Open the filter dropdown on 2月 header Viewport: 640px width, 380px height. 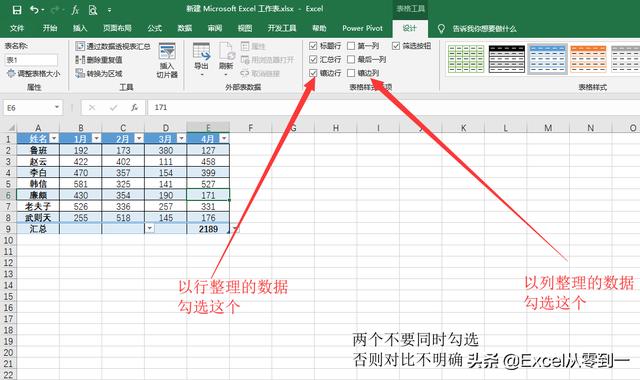(139, 138)
